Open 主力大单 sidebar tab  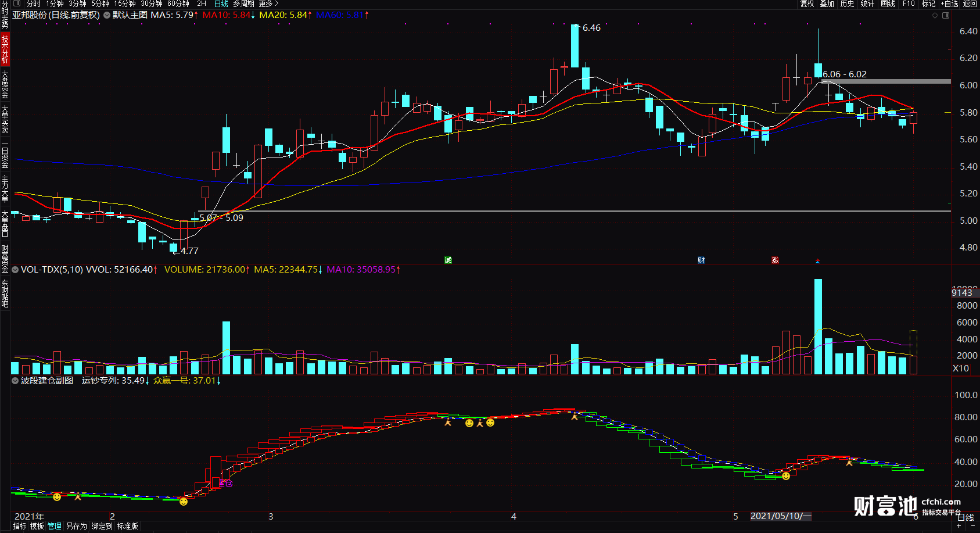click(x=5, y=189)
